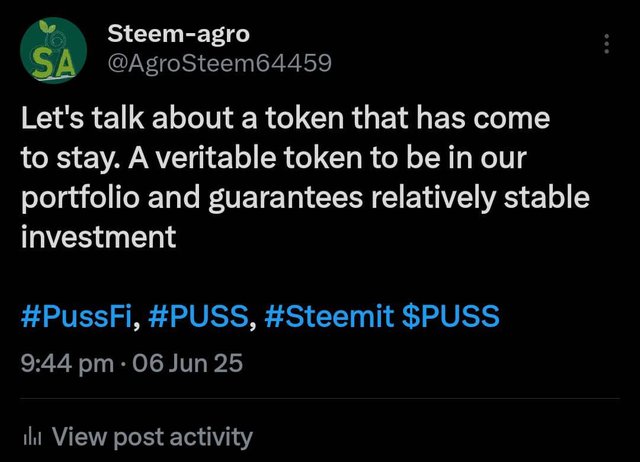640x462 pixels.
Task: Click the SA letters in the avatar
Action: click(x=53, y=63)
